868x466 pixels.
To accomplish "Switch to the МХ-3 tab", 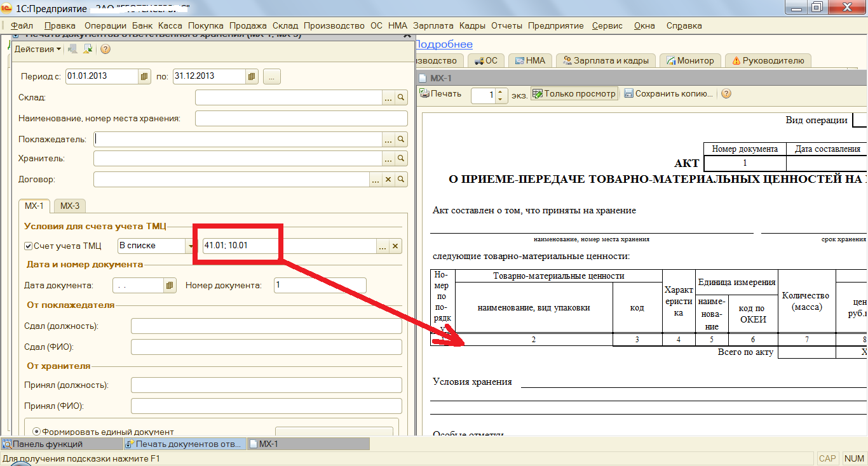I will click(71, 206).
